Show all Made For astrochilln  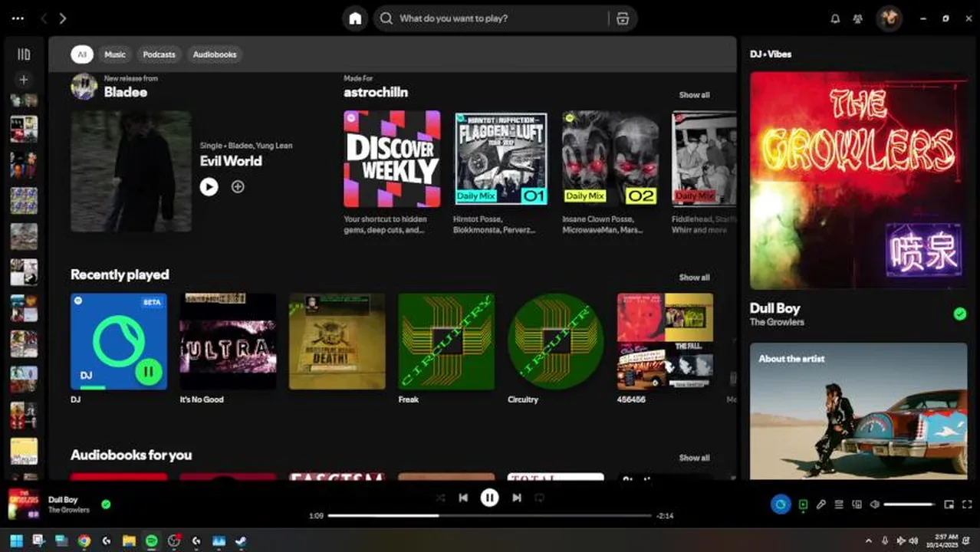(694, 95)
